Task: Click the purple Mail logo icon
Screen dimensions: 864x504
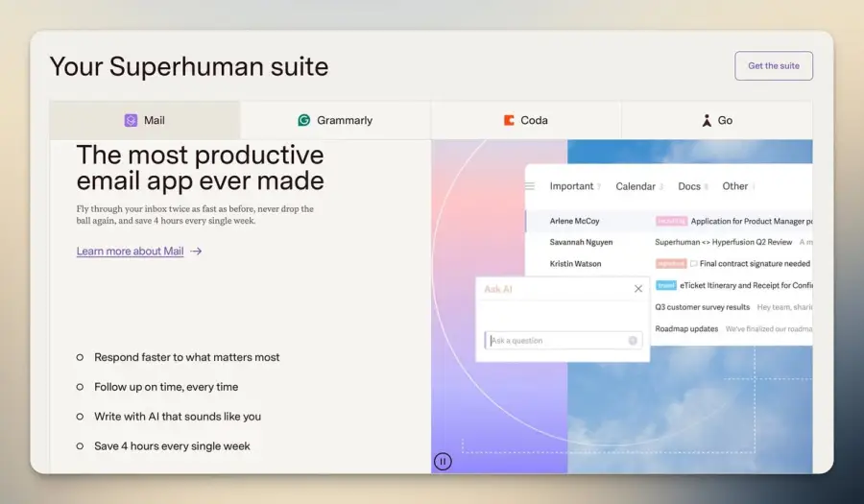Action: pos(131,120)
